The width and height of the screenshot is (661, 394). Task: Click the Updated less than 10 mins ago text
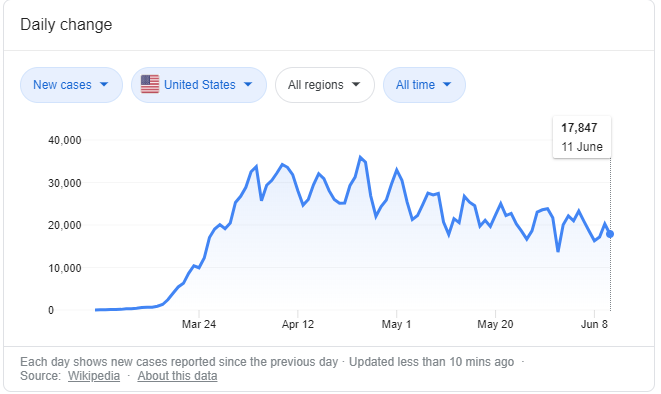(x=432, y=362)
